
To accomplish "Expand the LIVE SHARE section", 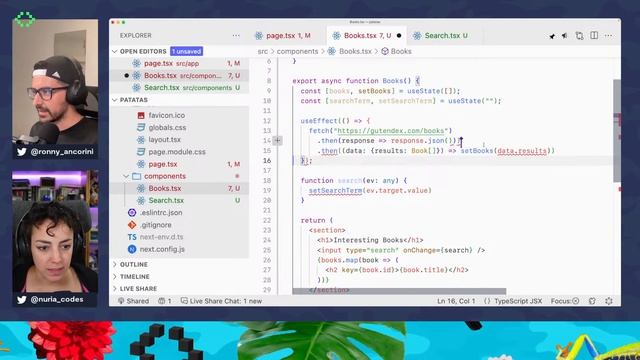I will pyautogui.click(x=115, y=289).
